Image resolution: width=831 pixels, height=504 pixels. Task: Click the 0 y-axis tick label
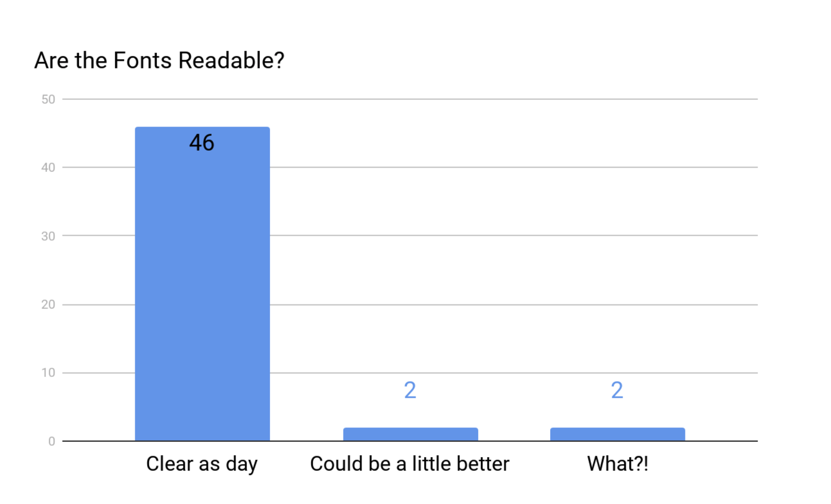(x=52, y=441)
